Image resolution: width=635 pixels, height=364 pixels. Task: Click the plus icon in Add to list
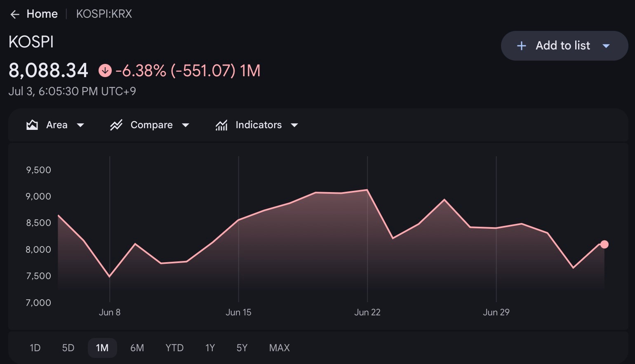(x=521, y=46)
